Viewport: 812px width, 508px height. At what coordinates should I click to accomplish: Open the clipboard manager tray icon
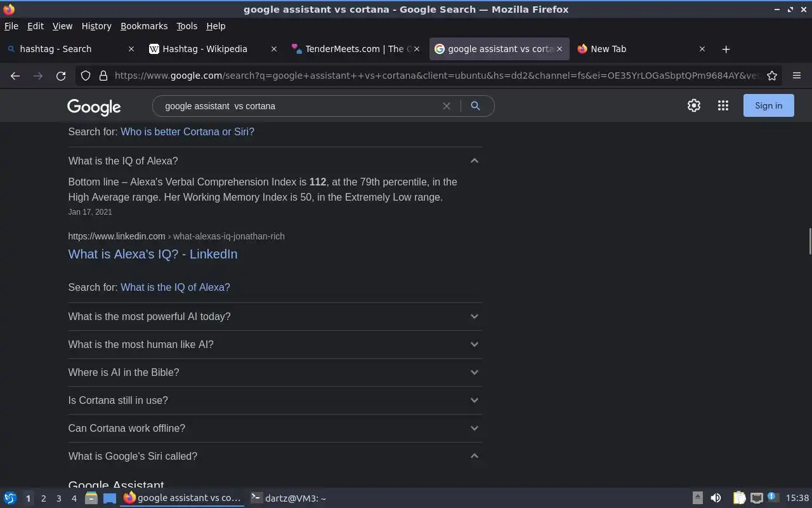point(739,498)
